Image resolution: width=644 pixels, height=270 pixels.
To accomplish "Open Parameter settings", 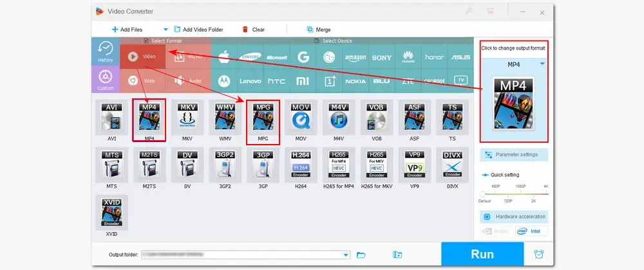I will (x=513, y=155).
